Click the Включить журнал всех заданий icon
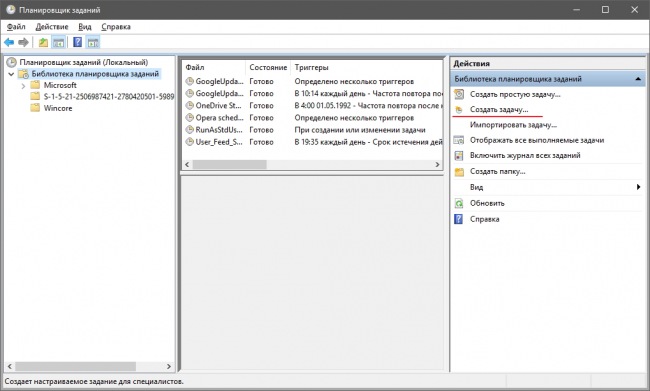The height and width of the screenshot is (391, 650). click(458, 155)
